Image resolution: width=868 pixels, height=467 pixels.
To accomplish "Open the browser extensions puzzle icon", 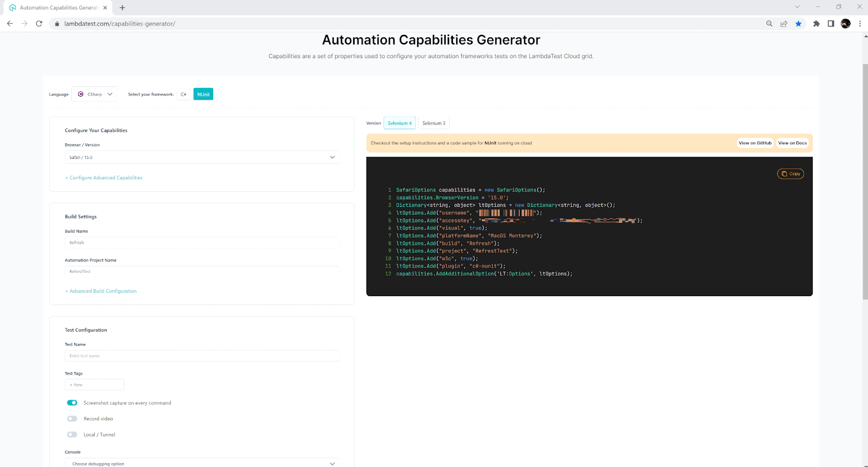I will pyautogui.click(x=816, y=23).
